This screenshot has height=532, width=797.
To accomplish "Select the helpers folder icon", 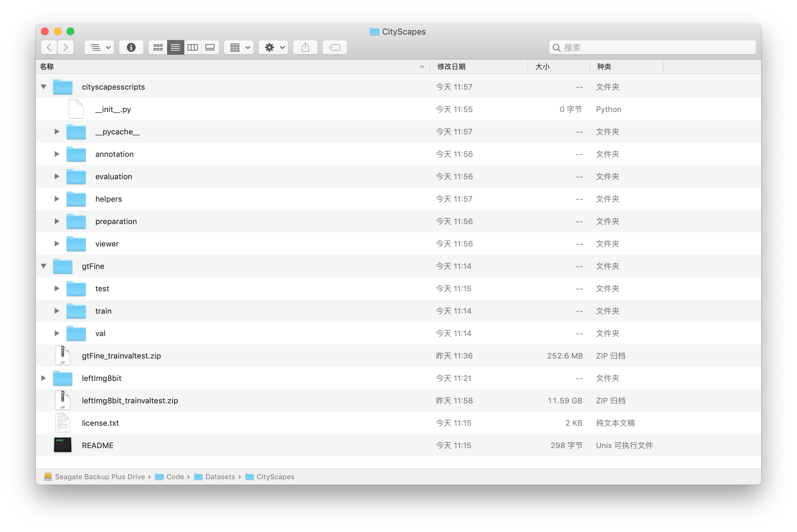I will [x=76, y=199].
